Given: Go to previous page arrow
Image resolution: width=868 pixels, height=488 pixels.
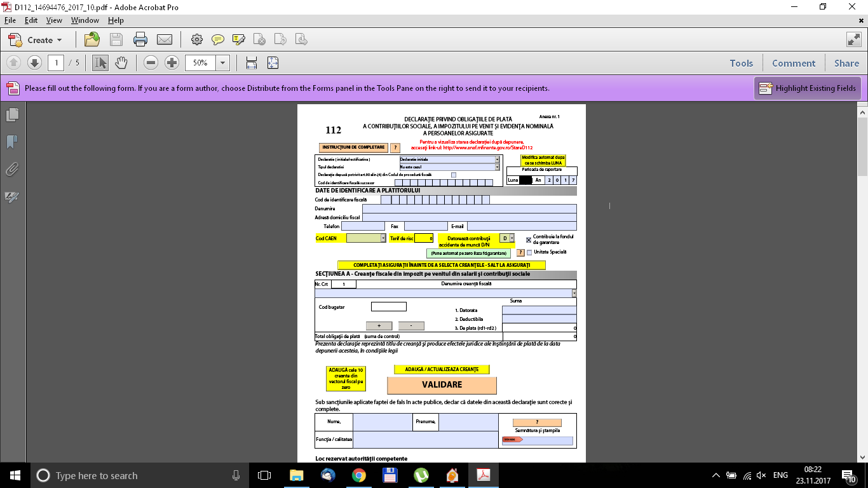Looking at the screenshot, I should (14, 62).
